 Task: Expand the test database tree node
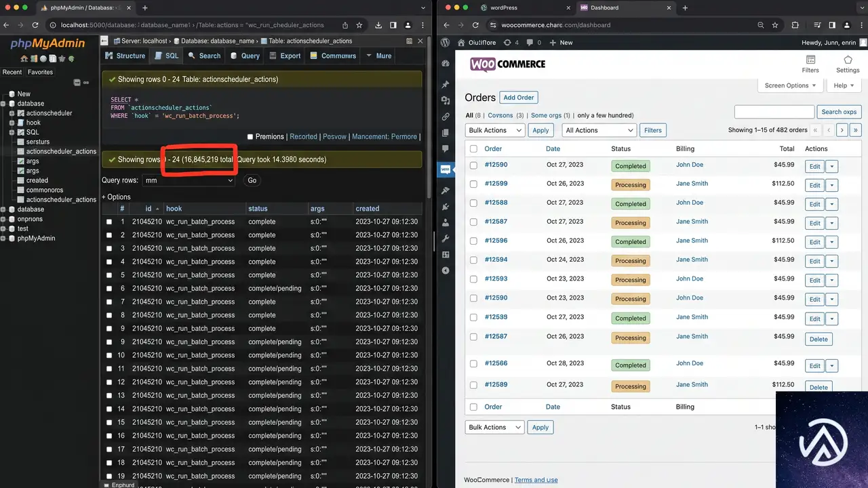click(3, 229)
